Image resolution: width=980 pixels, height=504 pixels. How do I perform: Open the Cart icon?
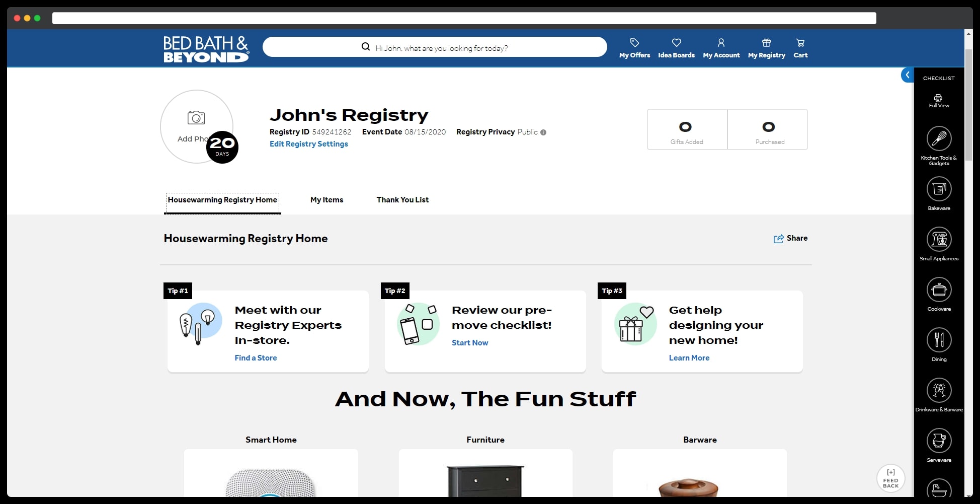pyautogui.click(x=800, y=43)
